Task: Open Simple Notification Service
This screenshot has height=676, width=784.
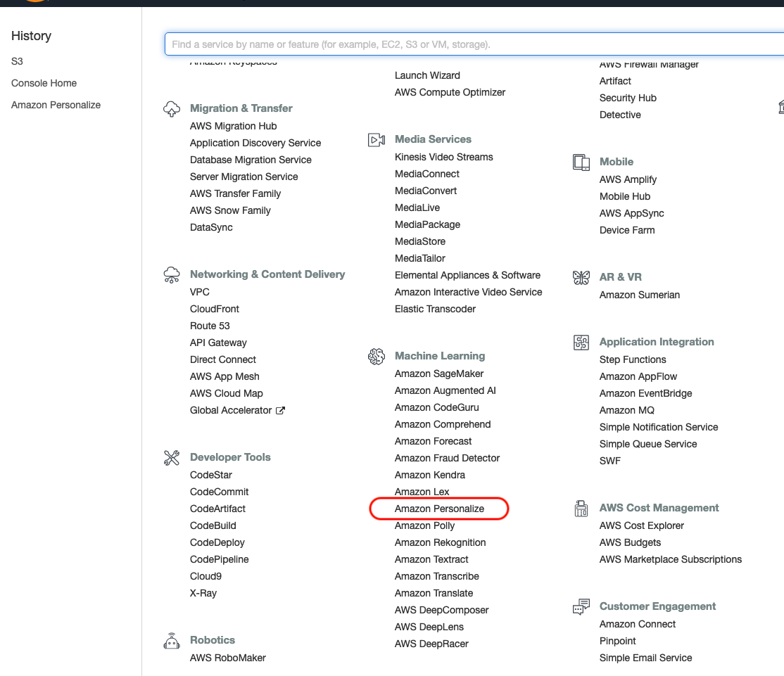Action: pos(659,427)
